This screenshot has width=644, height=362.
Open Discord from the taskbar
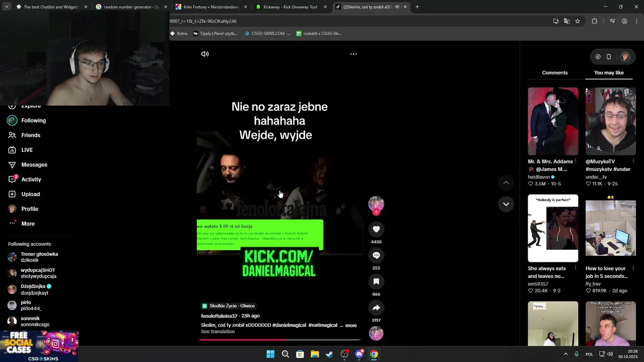point(359,354)
